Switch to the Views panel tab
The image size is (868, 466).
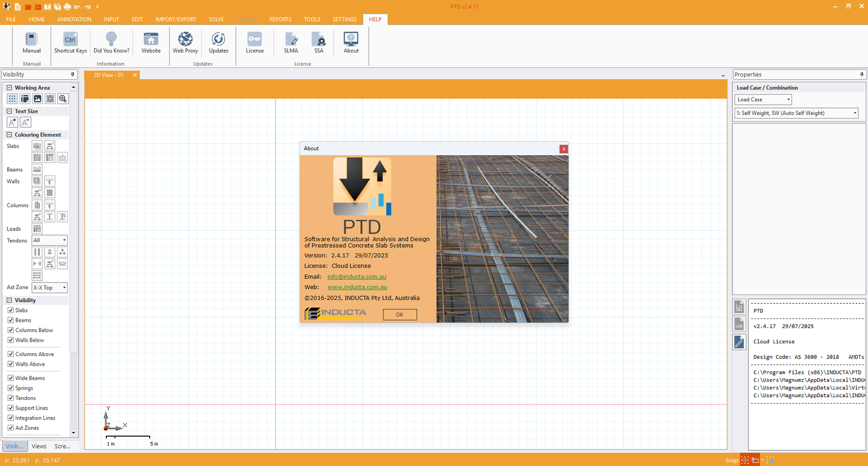39,446
